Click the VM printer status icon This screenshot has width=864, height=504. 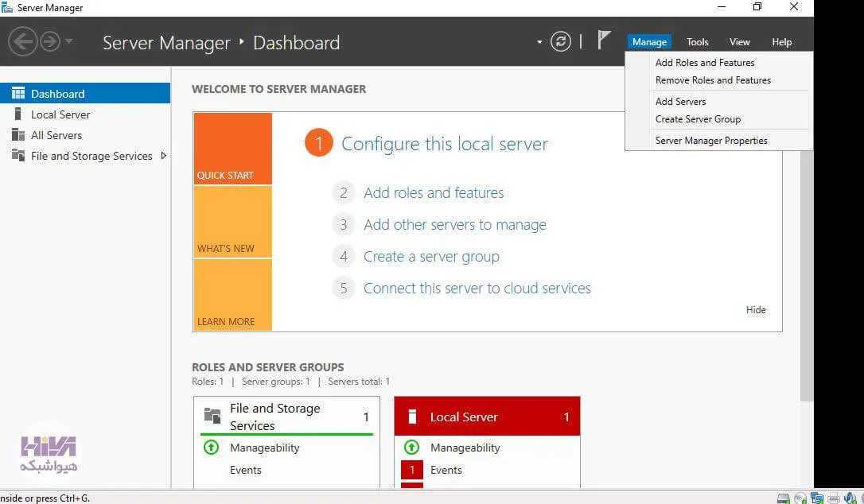[x=834, y=498]
